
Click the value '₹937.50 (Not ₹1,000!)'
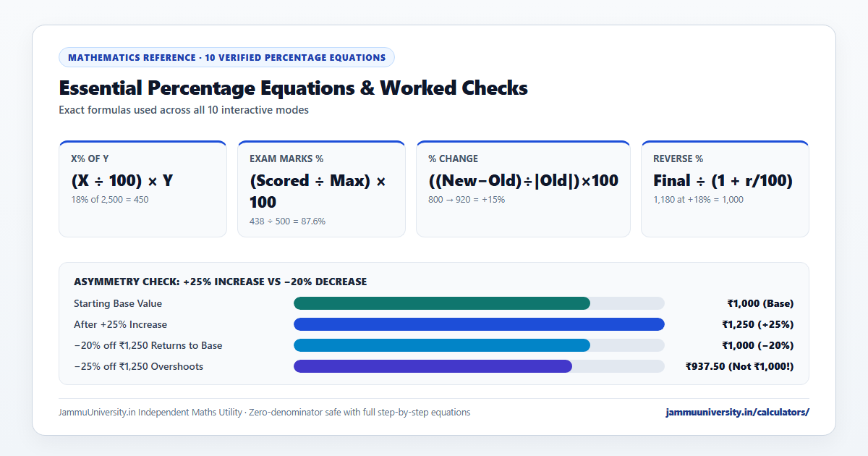(739, 366)
